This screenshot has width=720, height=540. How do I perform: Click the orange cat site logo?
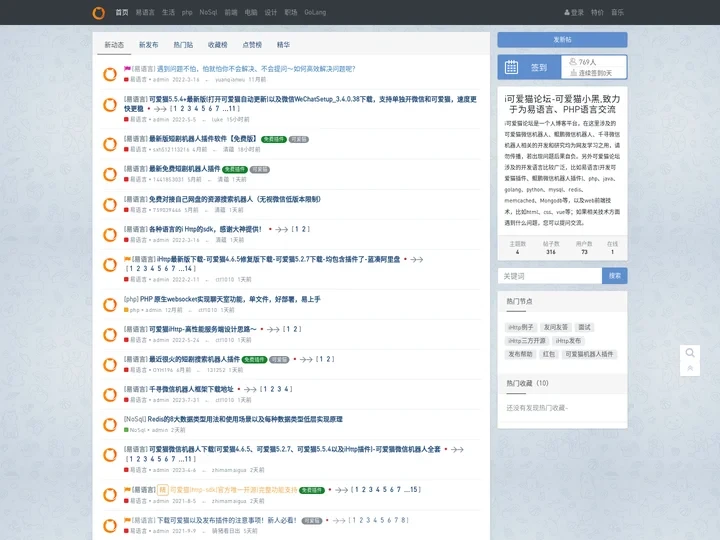coord(98,13)
